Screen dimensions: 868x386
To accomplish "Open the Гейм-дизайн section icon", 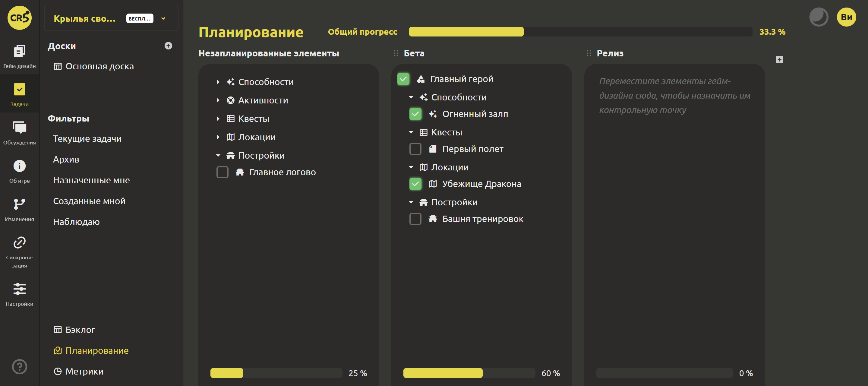I will click(x=20, y=51).
